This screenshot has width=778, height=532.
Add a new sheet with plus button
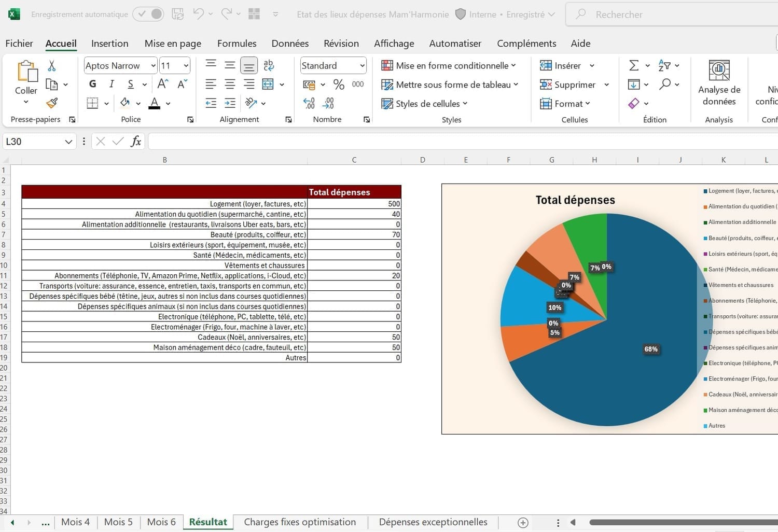pos(523,523)
